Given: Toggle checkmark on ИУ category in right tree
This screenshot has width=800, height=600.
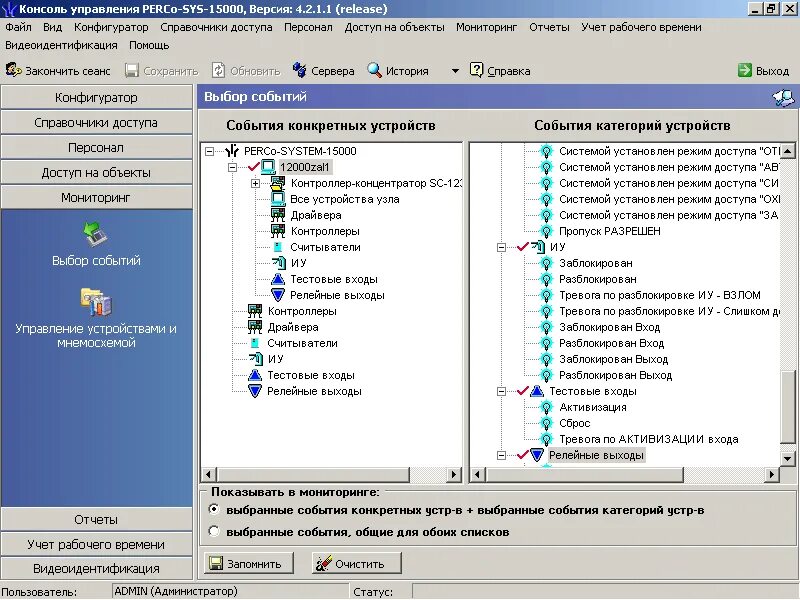Looking at the screenshot, I should (523, 246).
